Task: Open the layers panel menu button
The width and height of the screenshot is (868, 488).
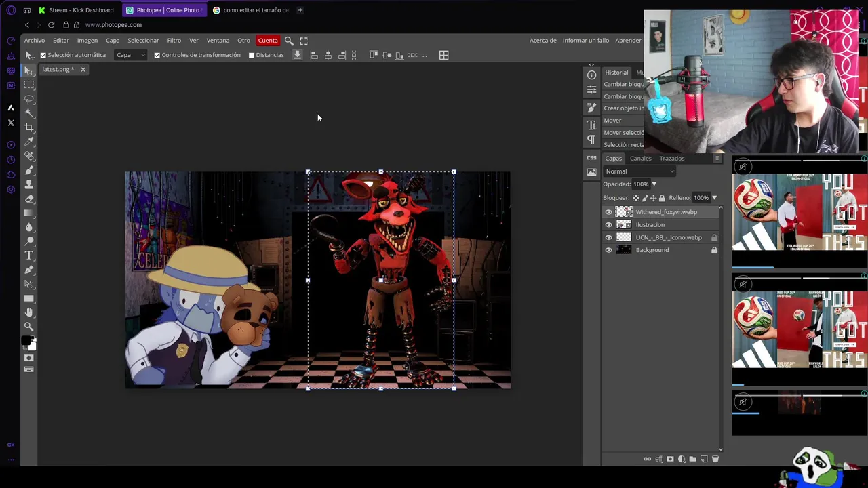Action: pos(717,159)
